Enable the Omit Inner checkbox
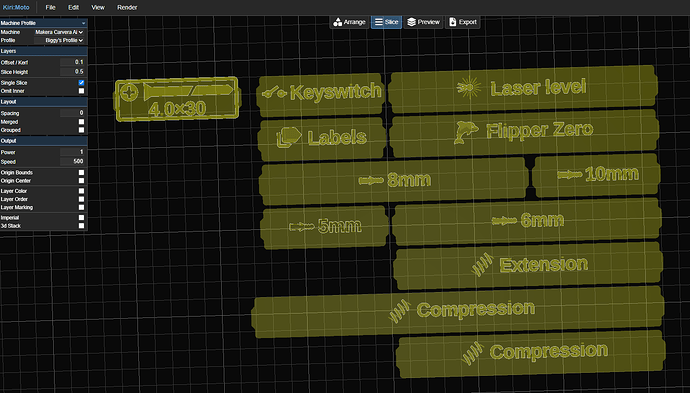 pos(81,91)
